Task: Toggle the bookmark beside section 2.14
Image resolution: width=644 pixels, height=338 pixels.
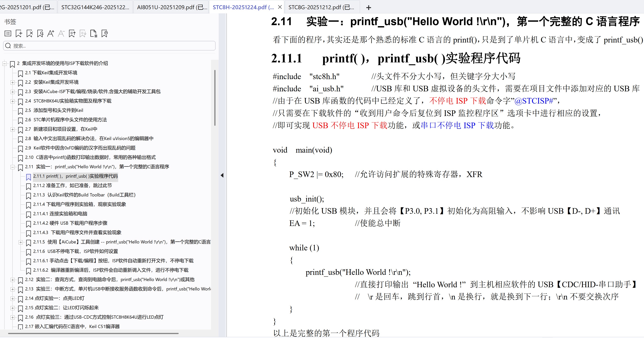Action: [20, 299]
